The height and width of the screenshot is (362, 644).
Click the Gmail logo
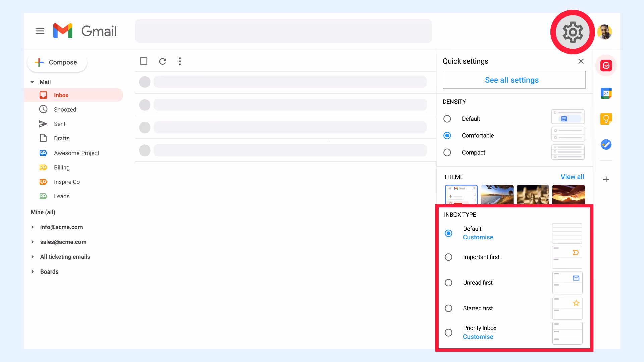pyautogui.click(x=85, y=31)
